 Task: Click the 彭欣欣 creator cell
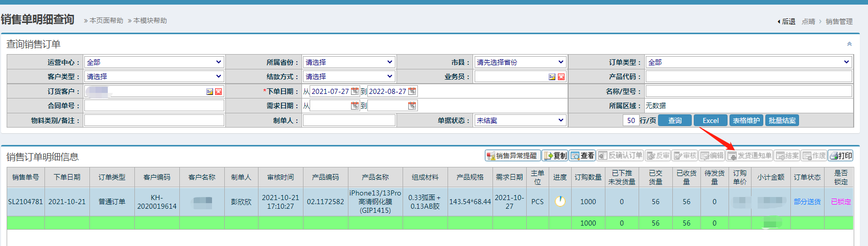coord(241,202)
